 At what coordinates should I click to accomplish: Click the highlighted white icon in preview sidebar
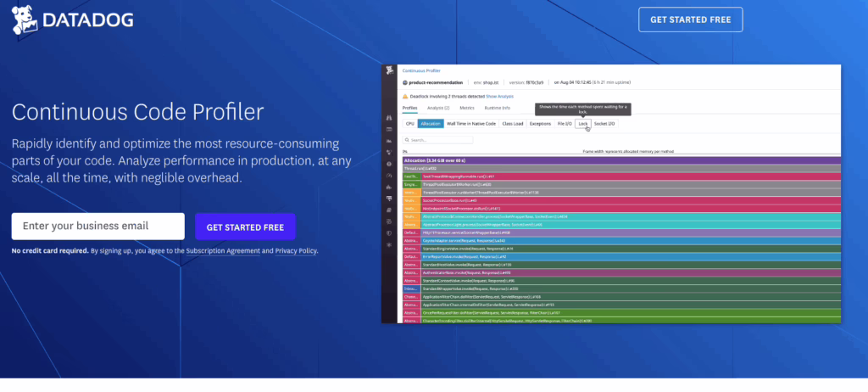[389, 199]
